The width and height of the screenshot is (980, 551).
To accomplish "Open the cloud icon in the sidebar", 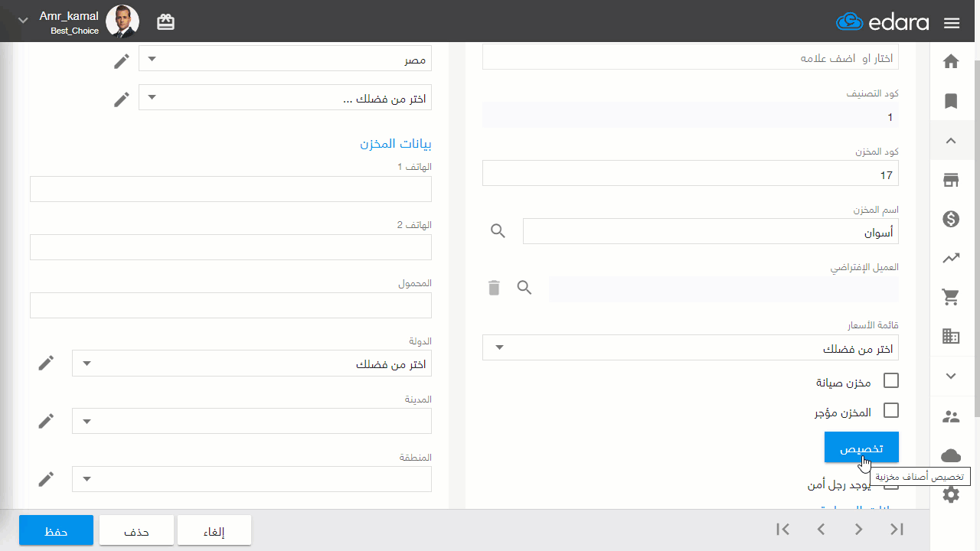I will point(951,456).
